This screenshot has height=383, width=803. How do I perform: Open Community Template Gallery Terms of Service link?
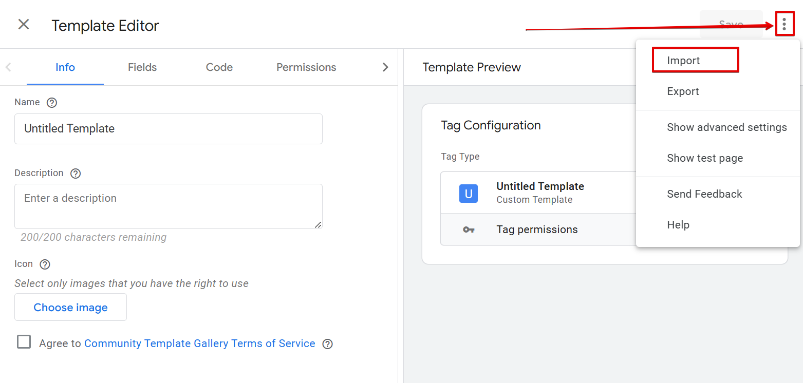coord(200,344)
